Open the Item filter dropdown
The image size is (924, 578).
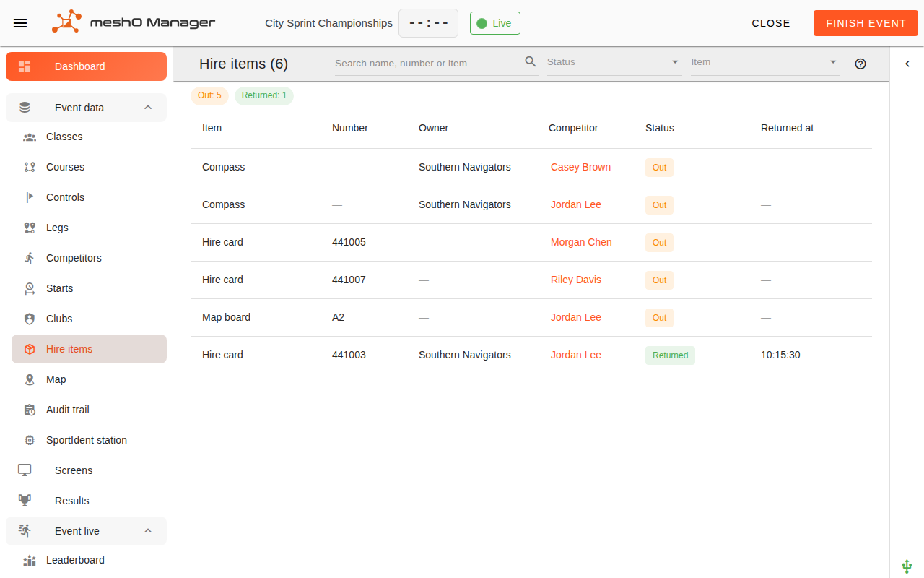765,63
